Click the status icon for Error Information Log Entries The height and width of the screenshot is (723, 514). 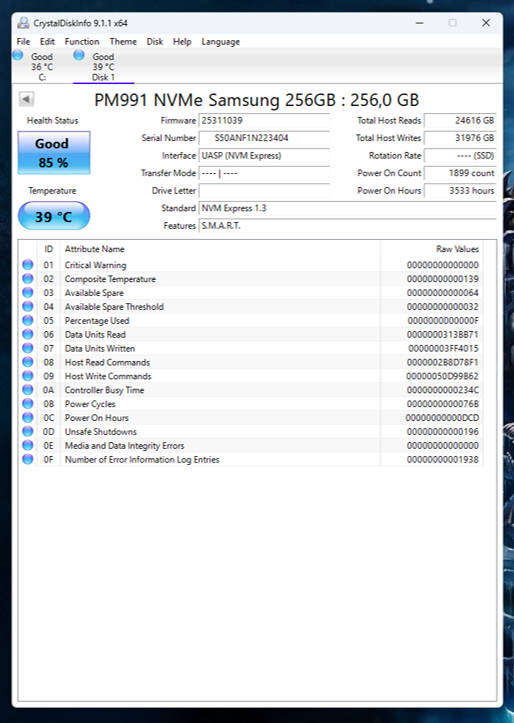pyautogui.click(x=28, y=459)
